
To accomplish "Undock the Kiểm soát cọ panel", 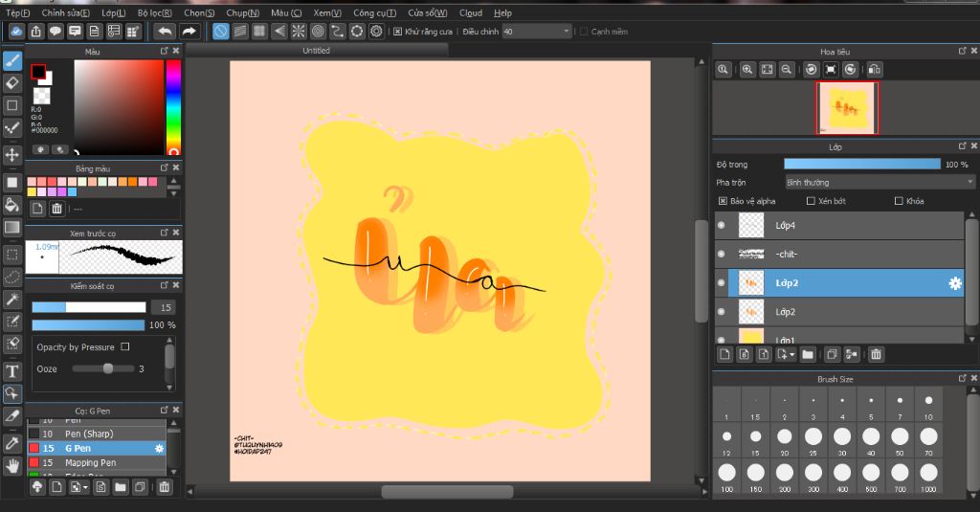I will coord(164,285).
